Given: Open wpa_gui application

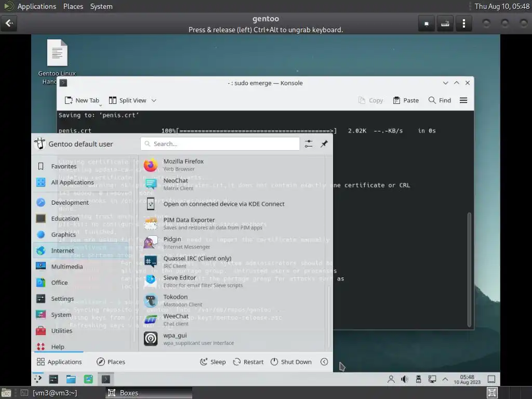Looking at the screenshot, I should [x=233, y=339].
